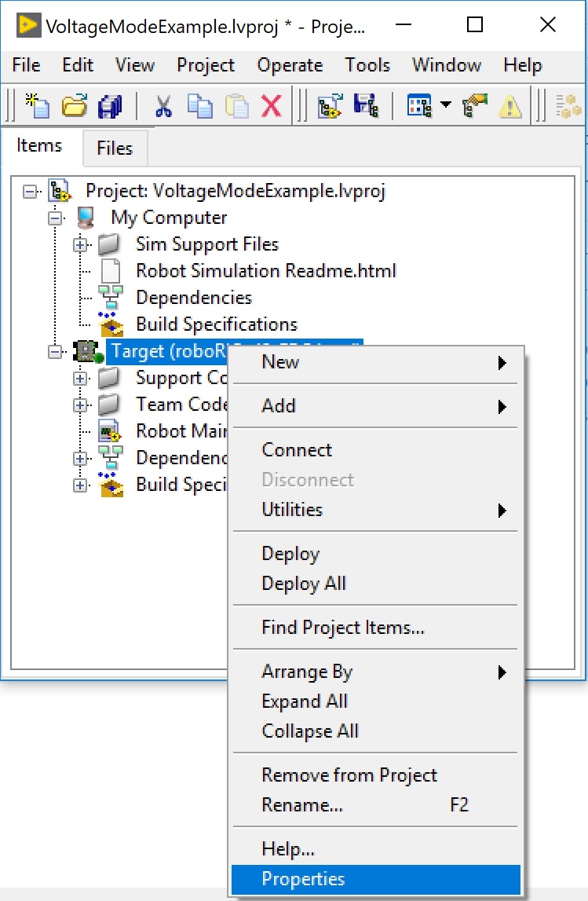Click the LabVIEW project title bar icon
The image size is (588, 901).
coord(28,25)
